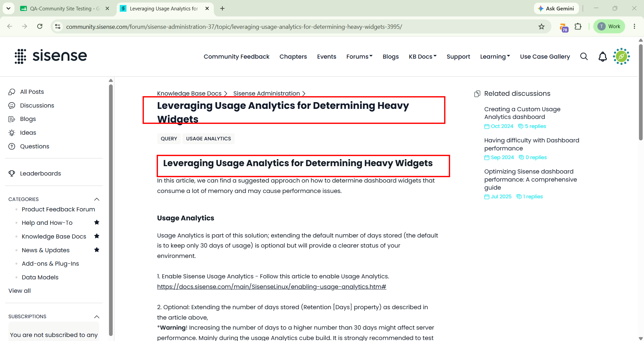Go to Chapters page
The height and width of the screenshot is (341, 644).
coord(293,57)
